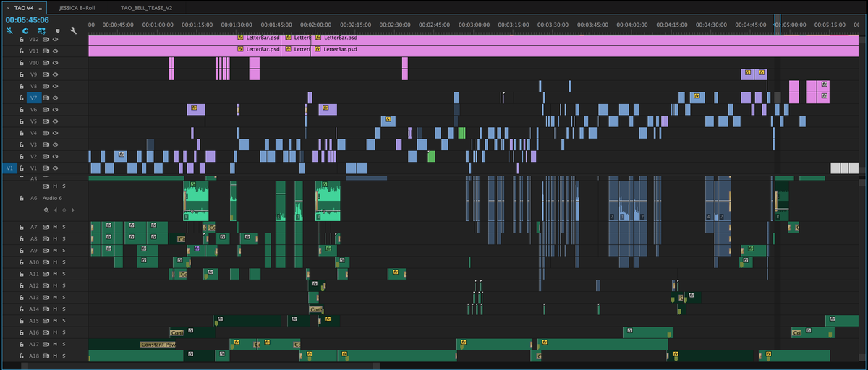
Task: Select the TAO V4 sequence tab
Action: (23, 7)
